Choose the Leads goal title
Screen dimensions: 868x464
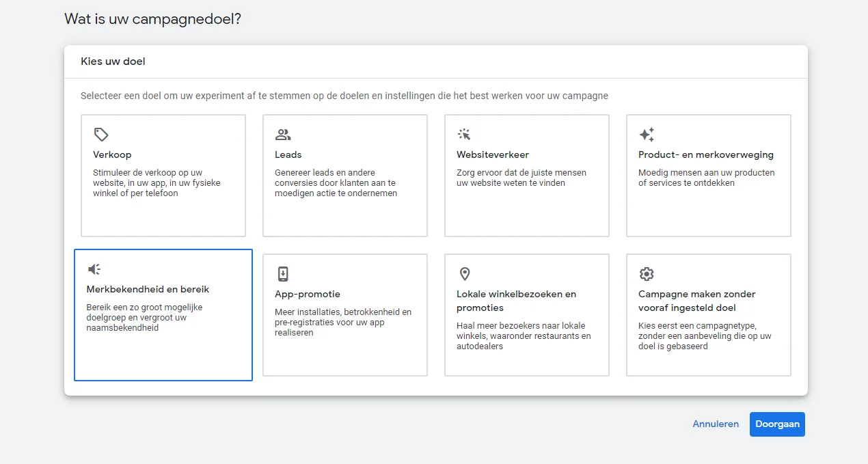tap(288, 155)
